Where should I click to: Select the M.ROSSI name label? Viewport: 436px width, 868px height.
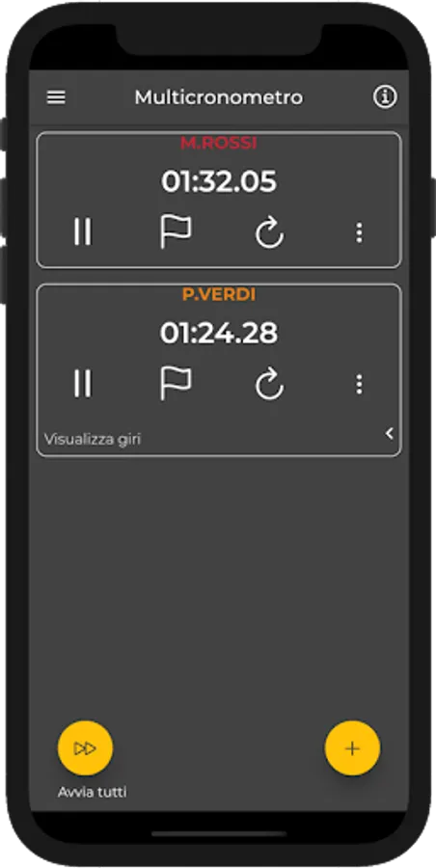coord(219,143)
